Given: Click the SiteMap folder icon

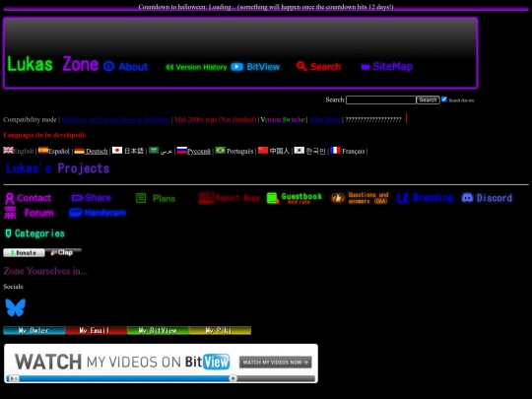Looking at the screenshot, I should pyautogui.click(x=366, y=67).
